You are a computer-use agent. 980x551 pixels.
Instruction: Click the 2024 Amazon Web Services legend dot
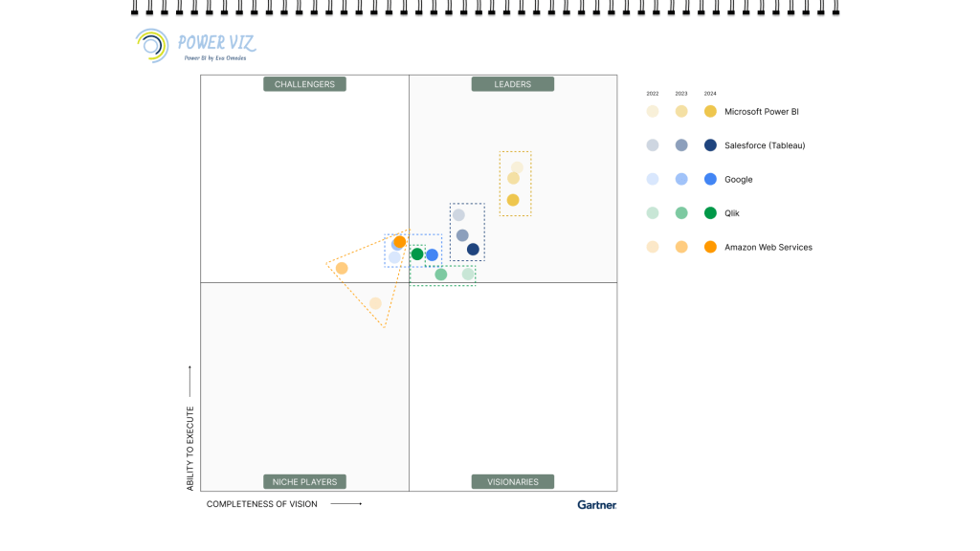tap(710, 247)
